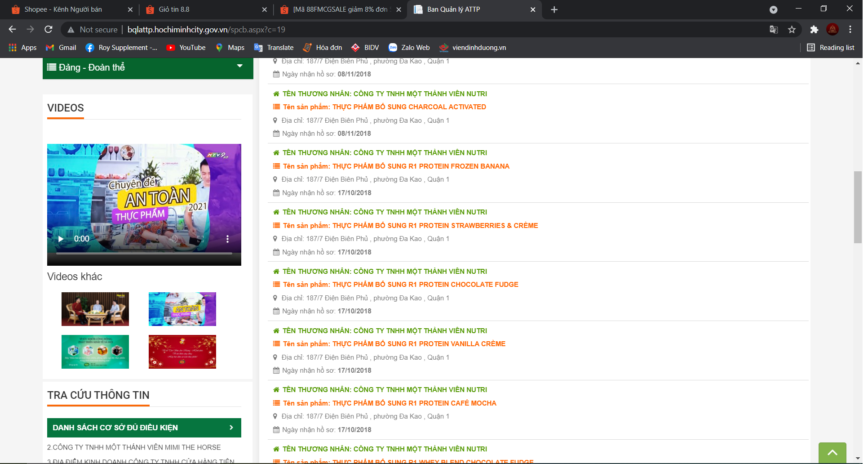Open the Reading list panel
Image resolution: width=868 pixels, height=464 pixels.
coord(830,48)
